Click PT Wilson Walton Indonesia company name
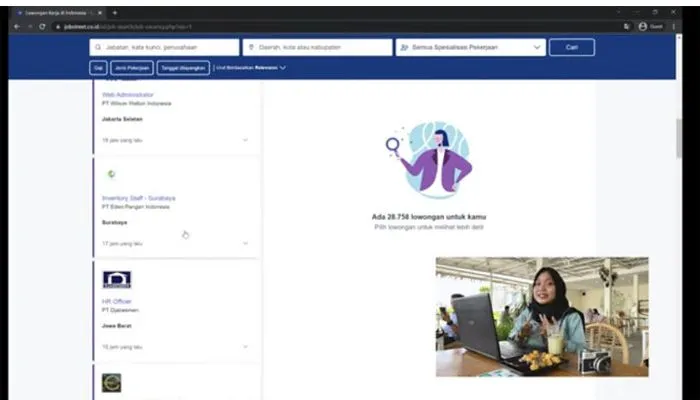This screenshot has height=400, width=700. tap(137, 104)
